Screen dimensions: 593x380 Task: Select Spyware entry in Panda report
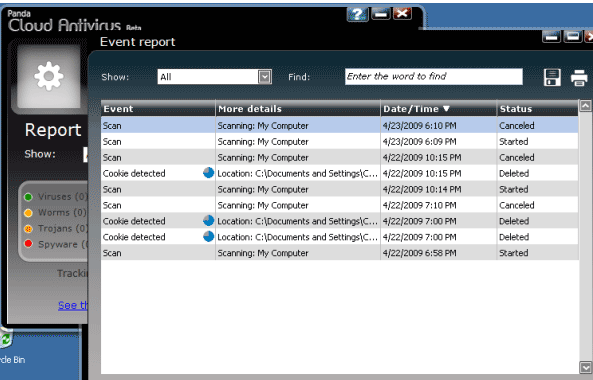56,244
